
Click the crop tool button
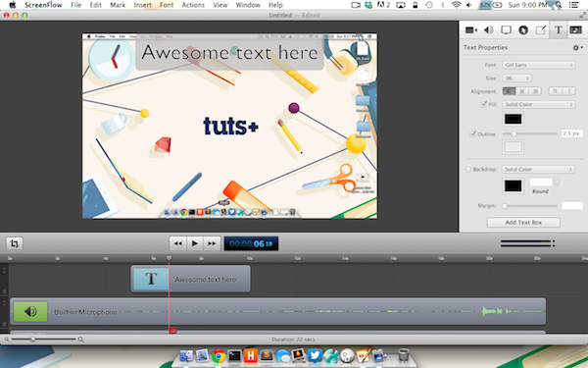click(15, 243)
